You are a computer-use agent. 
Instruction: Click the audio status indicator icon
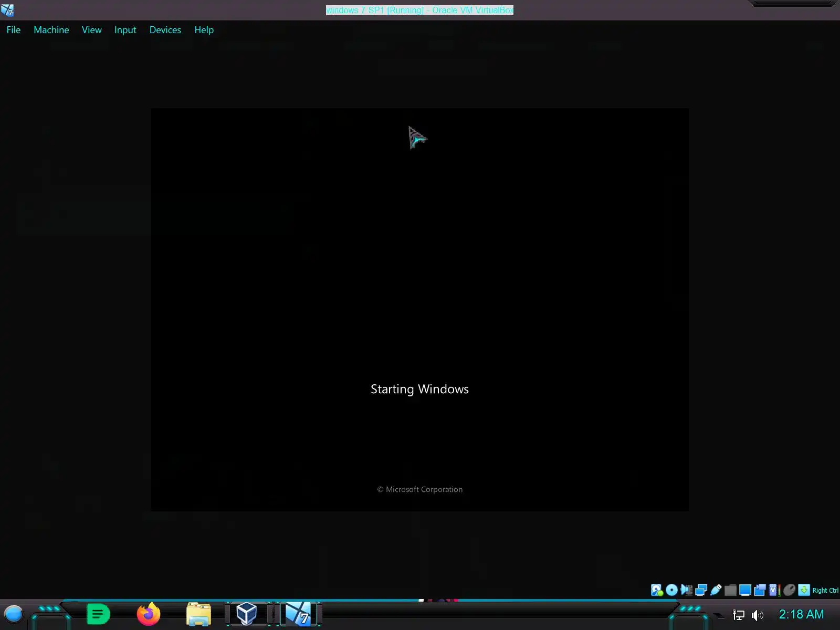tap(686, 590)
